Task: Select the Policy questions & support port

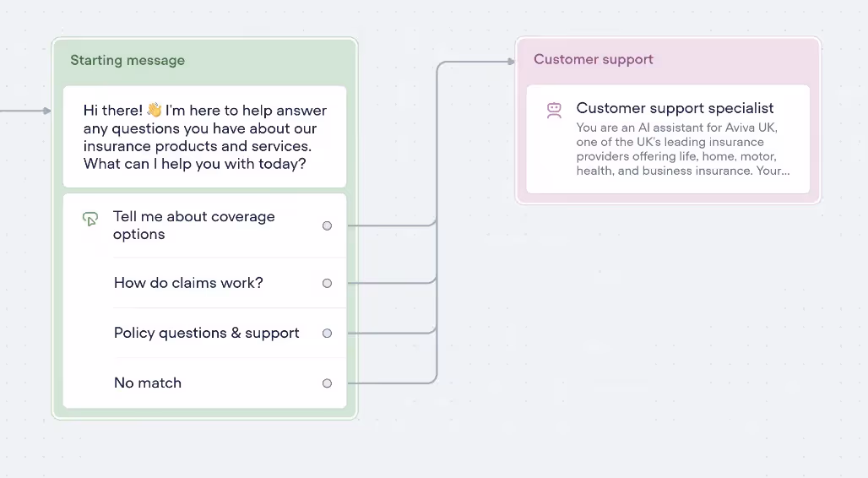Action: point(327,333)
